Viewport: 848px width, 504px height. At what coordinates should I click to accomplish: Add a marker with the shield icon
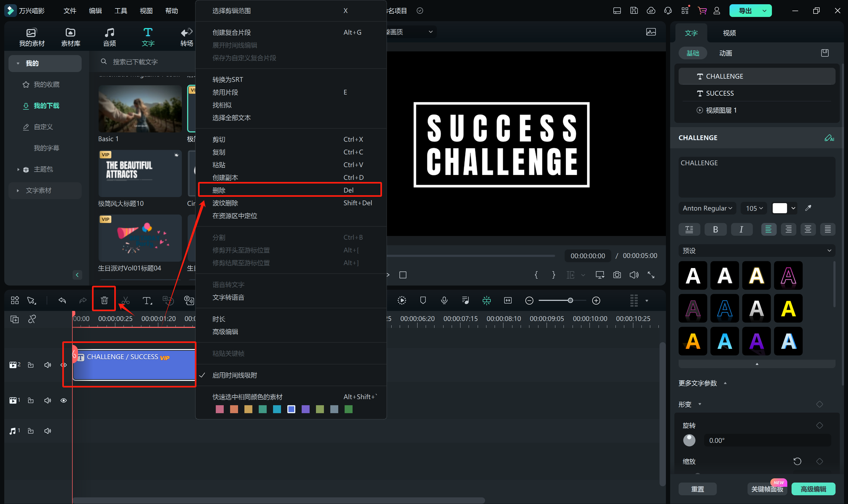(423, 300)
